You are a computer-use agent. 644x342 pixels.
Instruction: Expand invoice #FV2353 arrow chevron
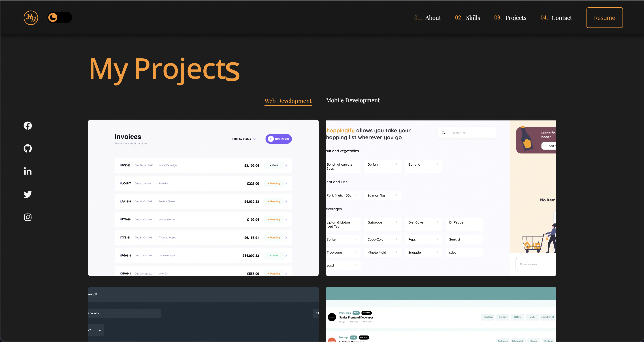286,165
